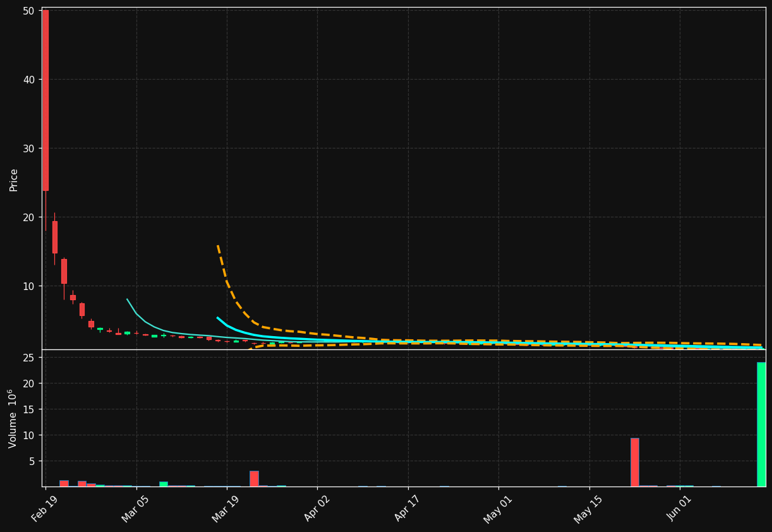Click the tall red candlestick at Feb 19
The width and height of the screenshot is (772, 532).
pyautogui.click(x=45, y=100)
